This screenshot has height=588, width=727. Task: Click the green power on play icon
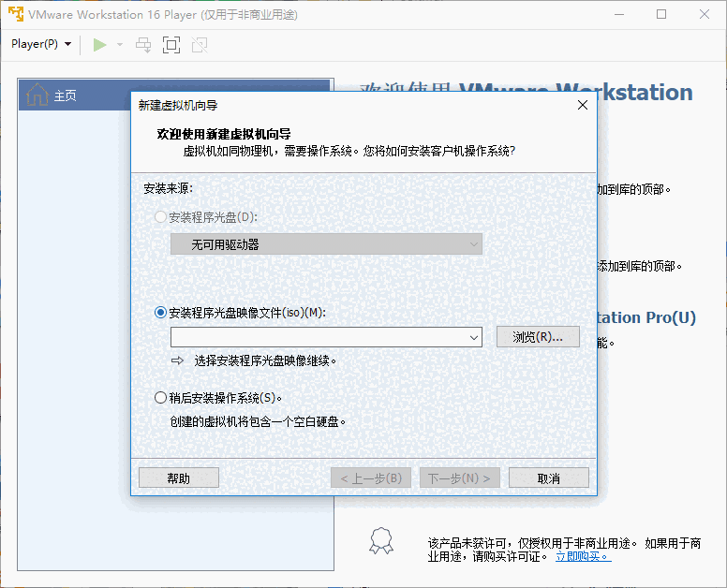pos(99,45)
